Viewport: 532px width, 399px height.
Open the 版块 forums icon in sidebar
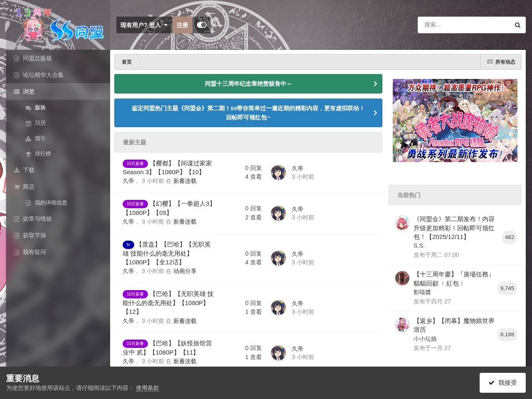pos(28,108)
